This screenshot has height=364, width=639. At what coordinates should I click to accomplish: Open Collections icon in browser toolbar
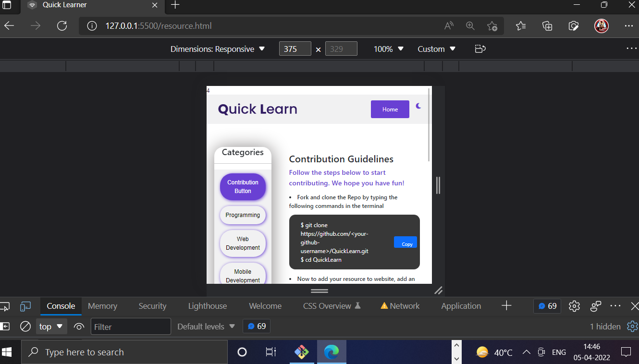(x=547, y=26)
